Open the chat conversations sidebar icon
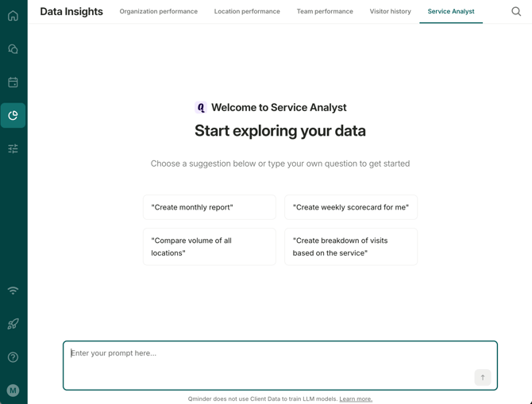 coord(13,49)
